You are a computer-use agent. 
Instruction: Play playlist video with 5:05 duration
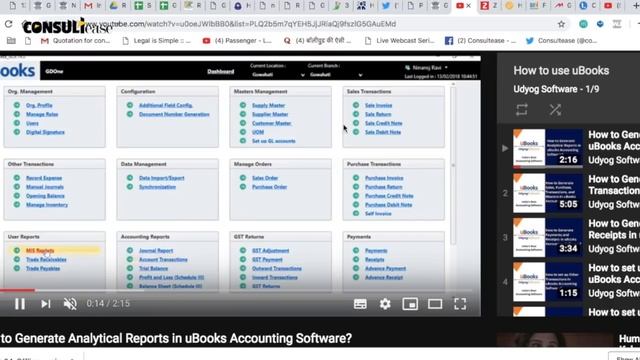point(548,193)
